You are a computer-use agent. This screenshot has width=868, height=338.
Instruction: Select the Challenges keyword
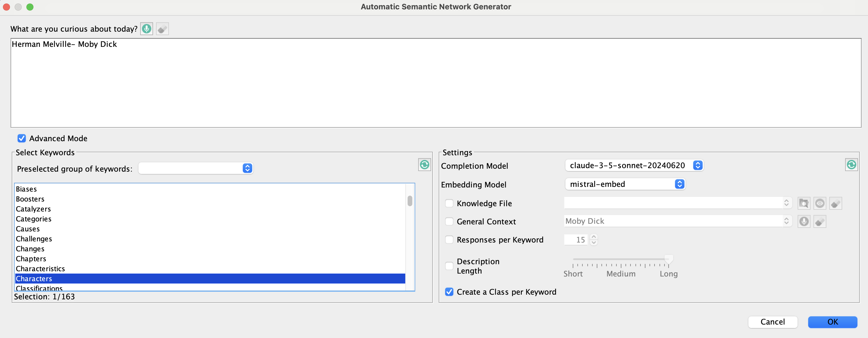[x=34, y=239]
